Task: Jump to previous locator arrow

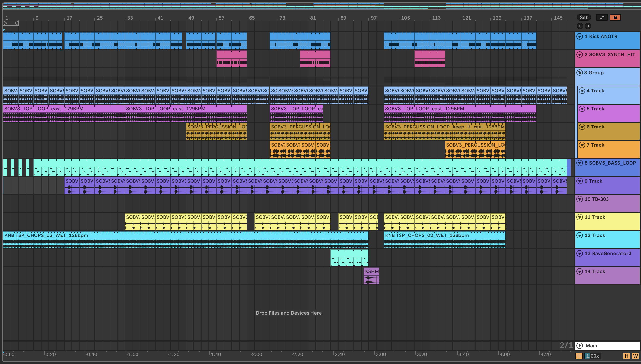Action: click(580, 26)
